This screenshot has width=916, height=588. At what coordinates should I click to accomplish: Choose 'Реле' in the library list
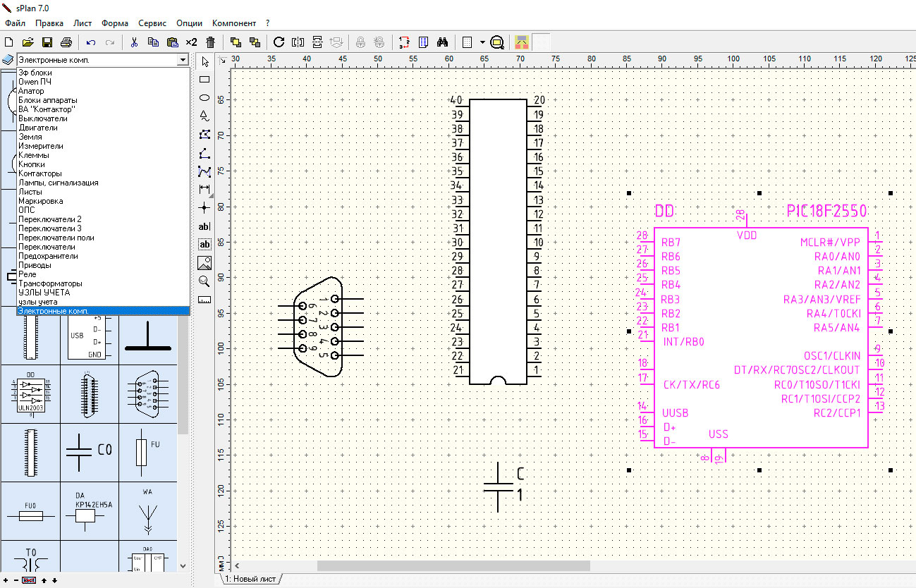104,274
